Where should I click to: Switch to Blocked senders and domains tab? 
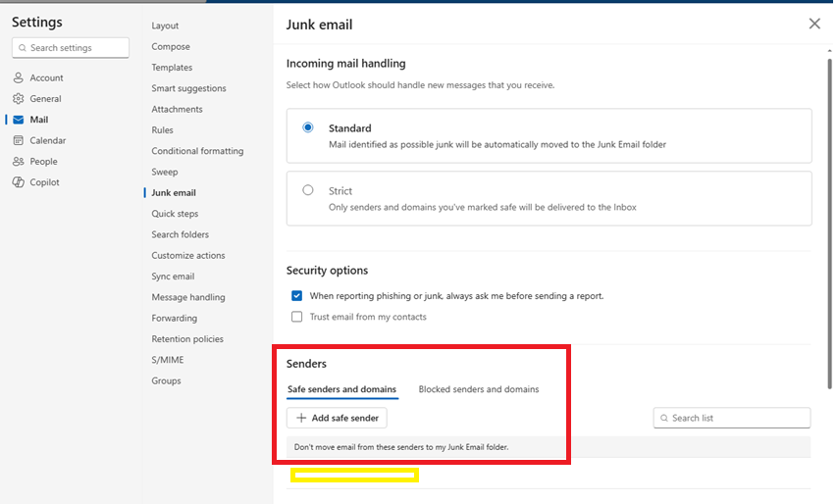pyautogui.click(x=479, y=389)
